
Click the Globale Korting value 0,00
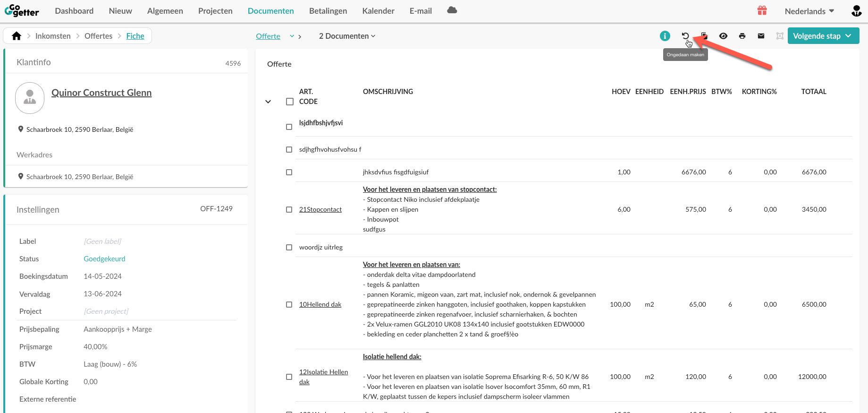click(91, 381)
